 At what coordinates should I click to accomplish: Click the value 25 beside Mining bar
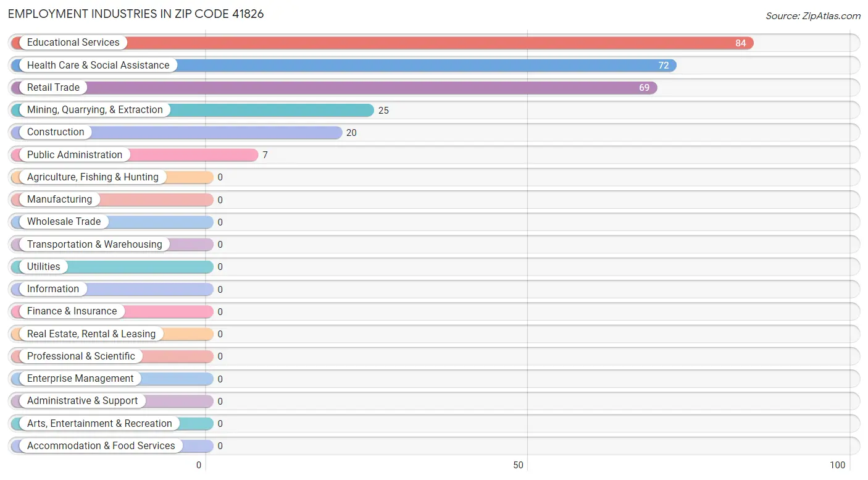(383, 111)
